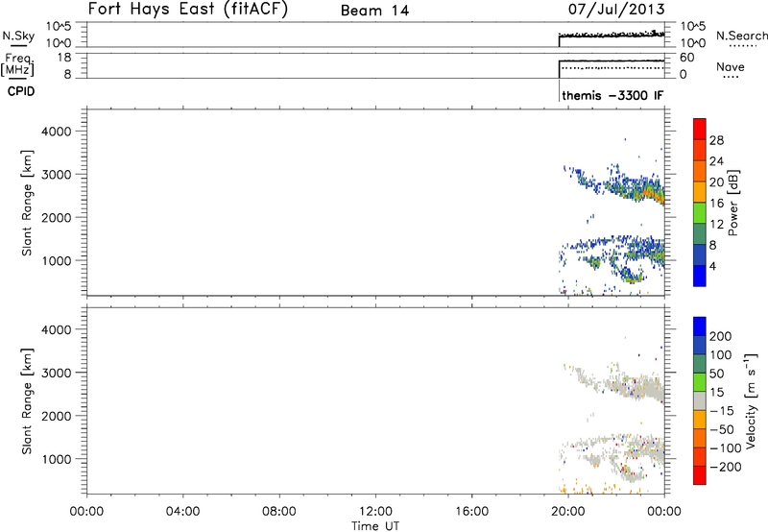Click the power colorbar value '4'
The width and height of the screenshot is (768, 532).
click(712, 266)
